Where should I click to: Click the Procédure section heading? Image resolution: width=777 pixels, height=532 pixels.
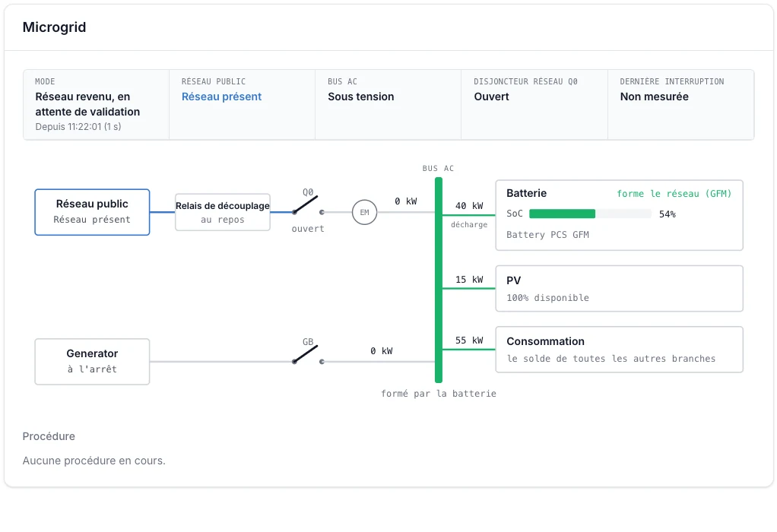coord(49,436)
